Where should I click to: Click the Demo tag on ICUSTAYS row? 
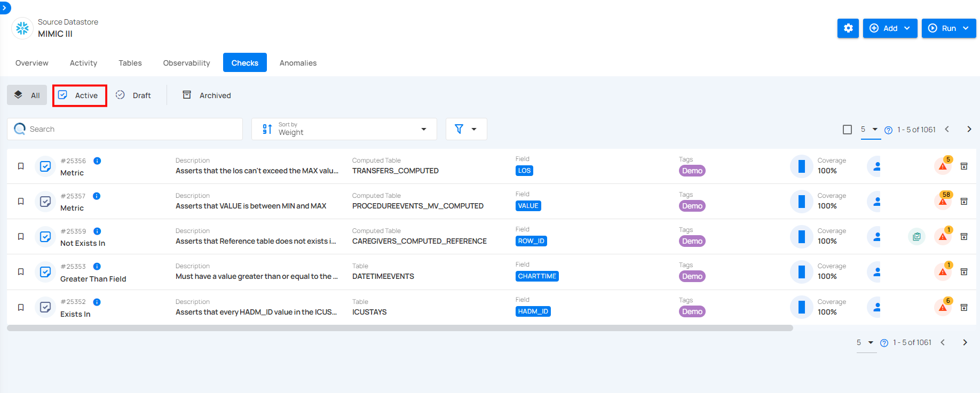pyautogui.click(x=692, y=311)
